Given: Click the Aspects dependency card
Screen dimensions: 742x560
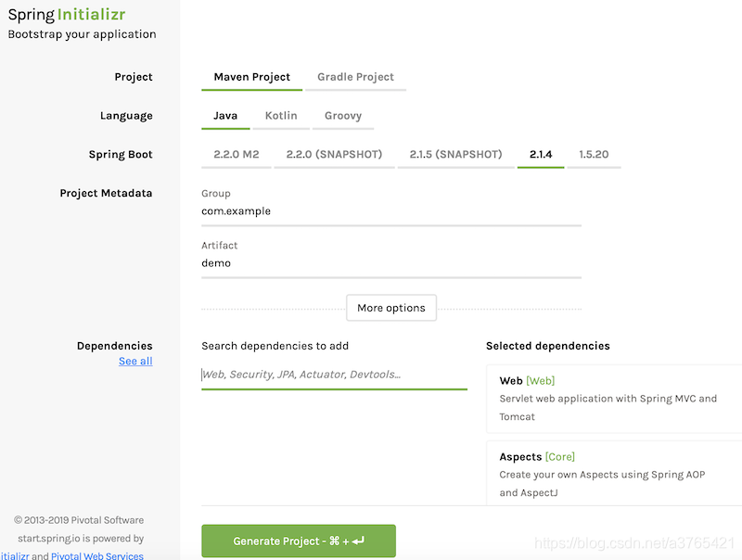Looking at the screenshot, I should click(614, 473).
